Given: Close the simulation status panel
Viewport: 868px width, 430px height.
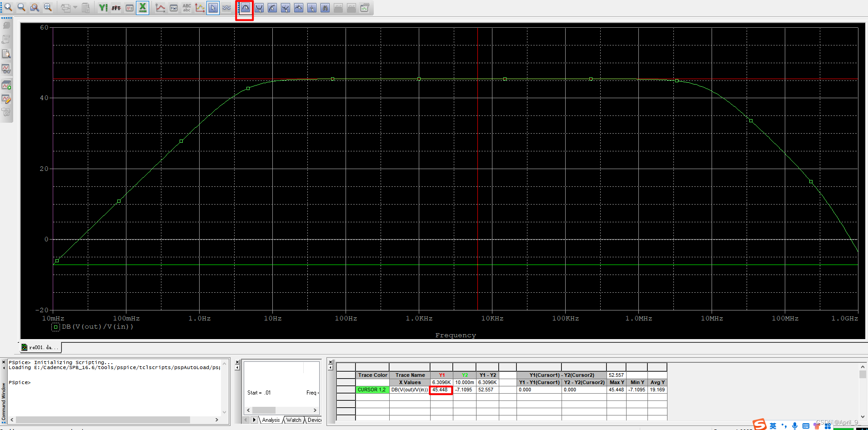Looking at the screenshot, I should click(x=237, y=362).
